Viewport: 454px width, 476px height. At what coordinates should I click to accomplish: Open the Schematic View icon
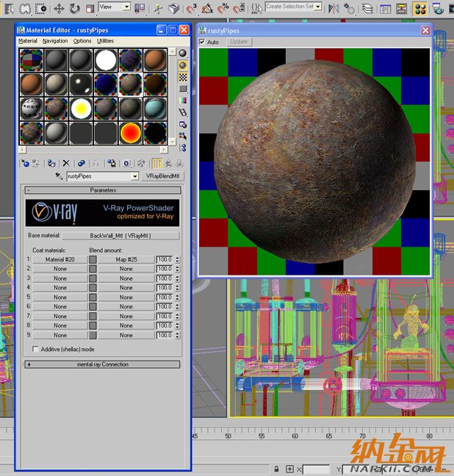coord(402,8)
